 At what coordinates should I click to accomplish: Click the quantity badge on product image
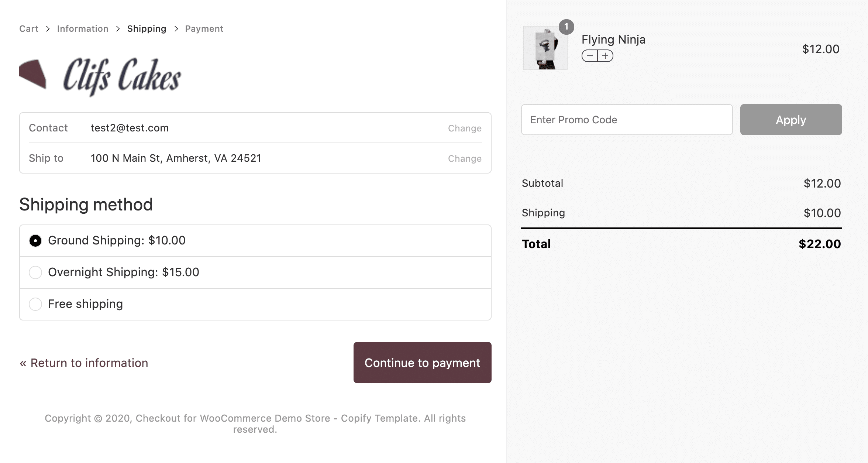[566, 27]
